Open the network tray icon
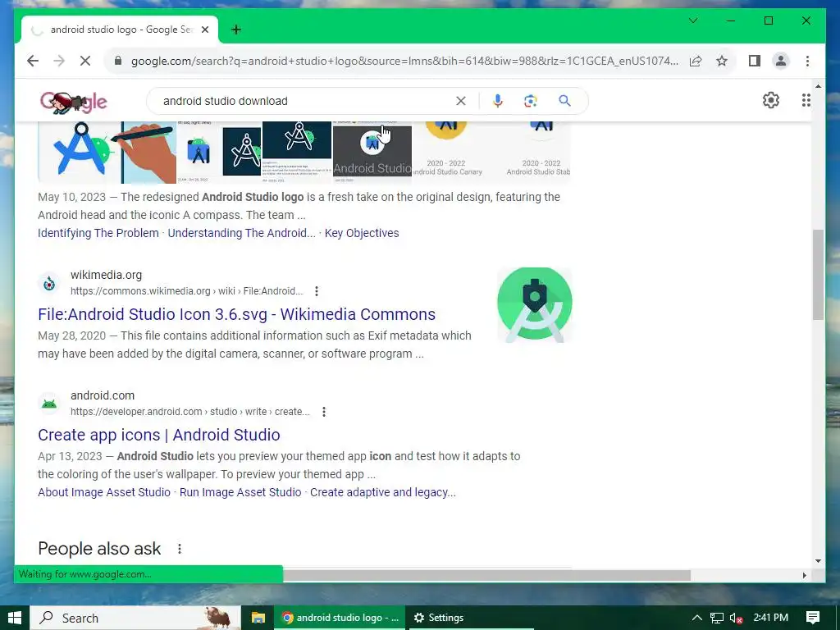Image resolution: width=840 pixels, height=630 pixels. (717, 618)
